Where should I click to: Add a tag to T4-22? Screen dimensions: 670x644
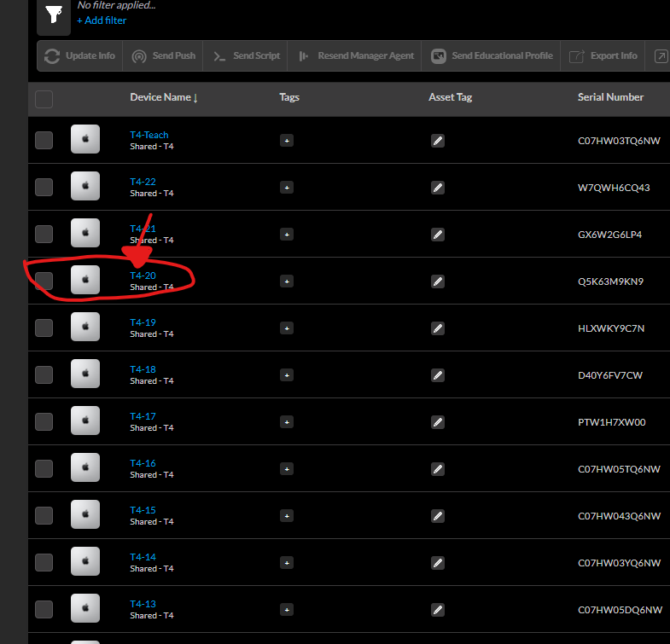[x=287, y=188]
